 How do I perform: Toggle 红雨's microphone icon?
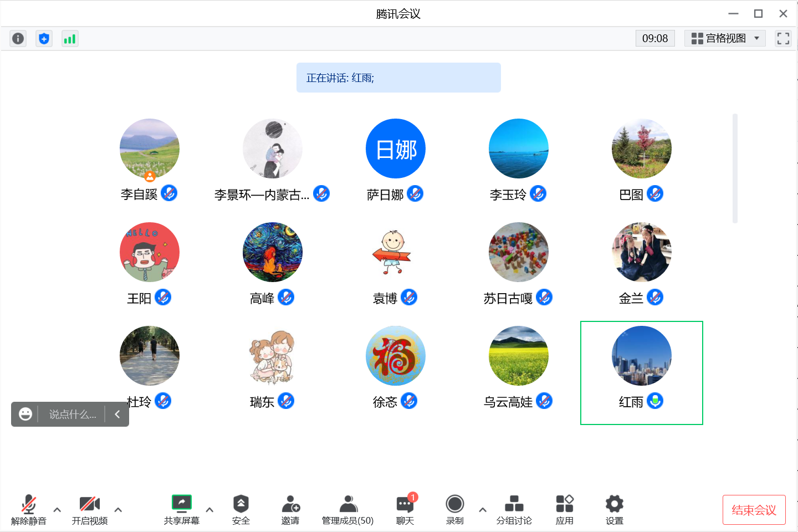click(655, 401)
